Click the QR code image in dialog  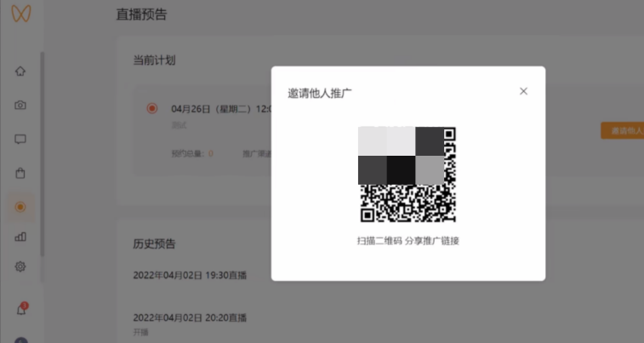click(407, 174)
